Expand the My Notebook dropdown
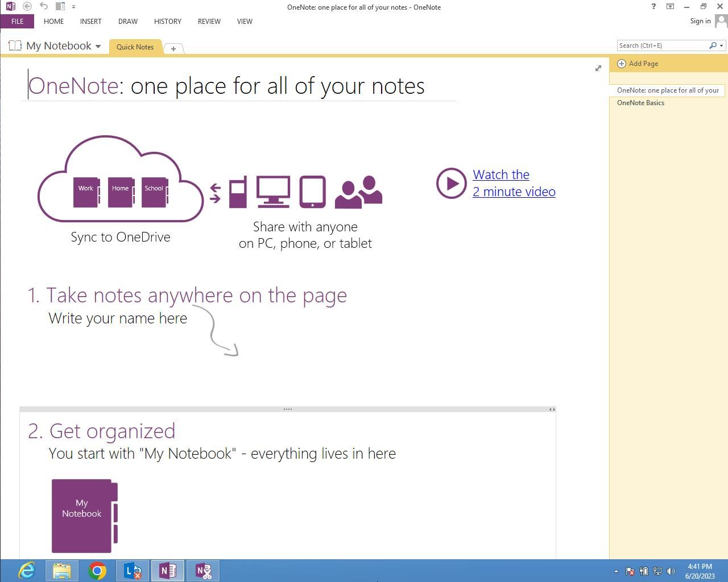Screen dimensions: 728x582 pyautogui.click(x=98, y=47)
